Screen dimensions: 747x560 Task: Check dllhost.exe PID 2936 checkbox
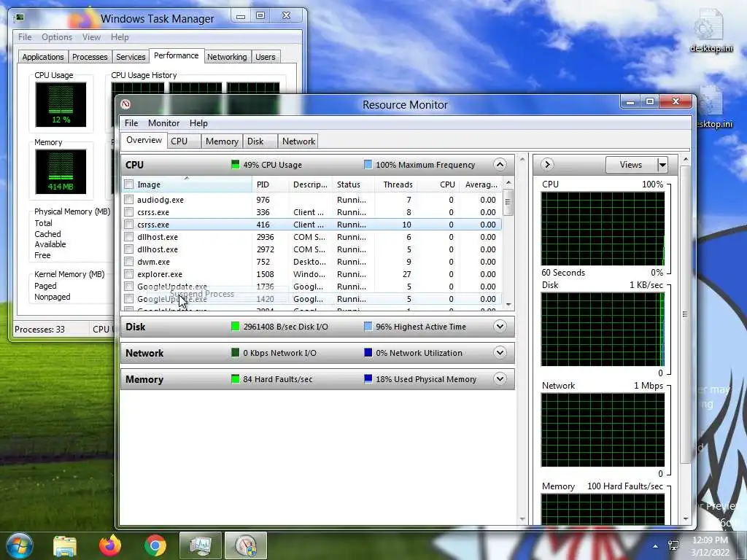128,237
